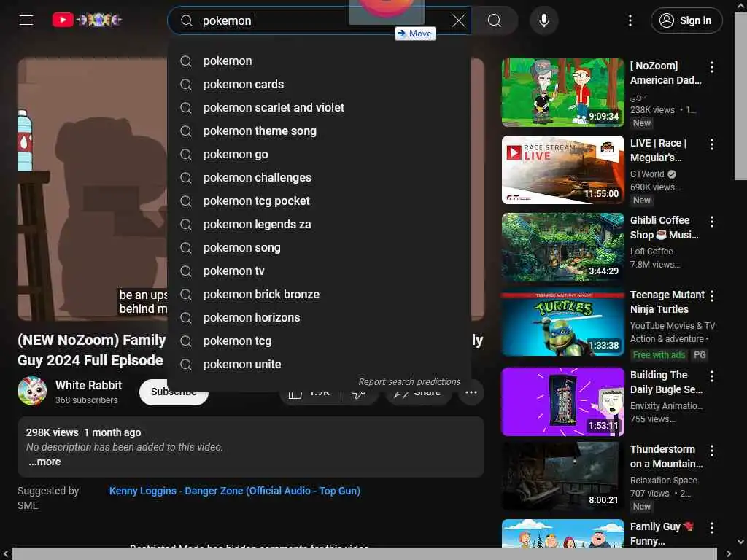
Task: Select suggestion "pokemon tcg"
Action: tap(319, 341)
